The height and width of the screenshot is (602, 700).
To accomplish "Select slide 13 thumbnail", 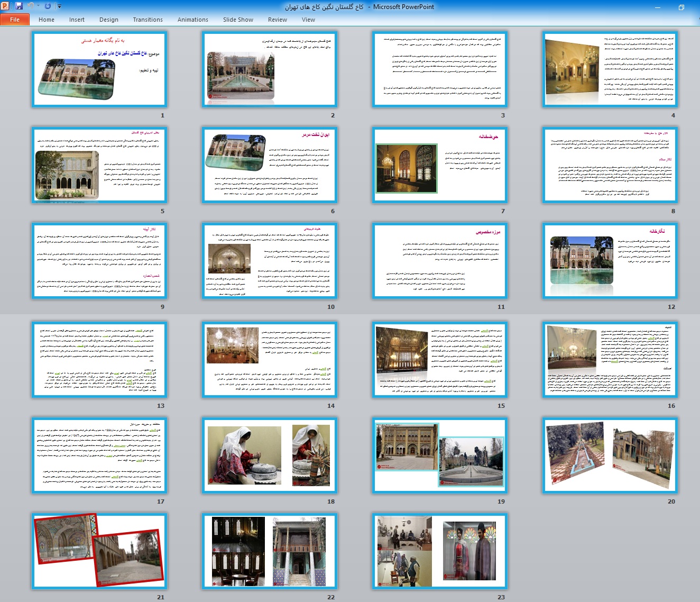I will pos(99,360).
